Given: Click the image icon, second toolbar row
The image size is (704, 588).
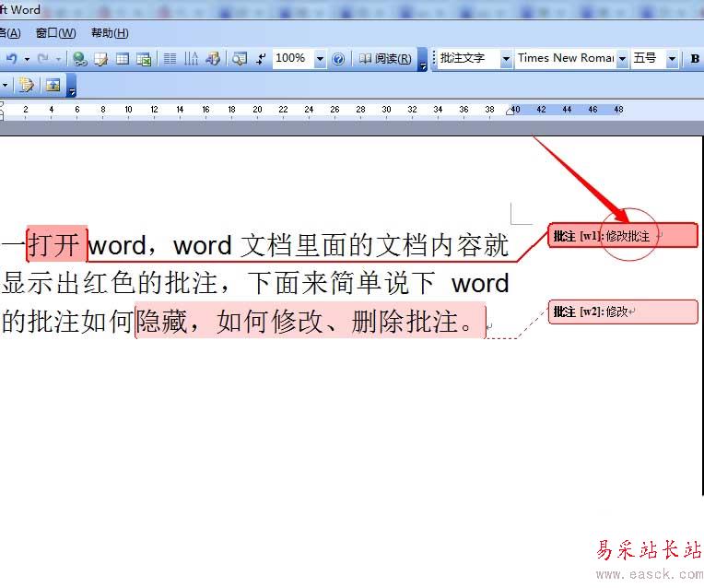Looking at the screenshot, I should click(x=53, y=85).
